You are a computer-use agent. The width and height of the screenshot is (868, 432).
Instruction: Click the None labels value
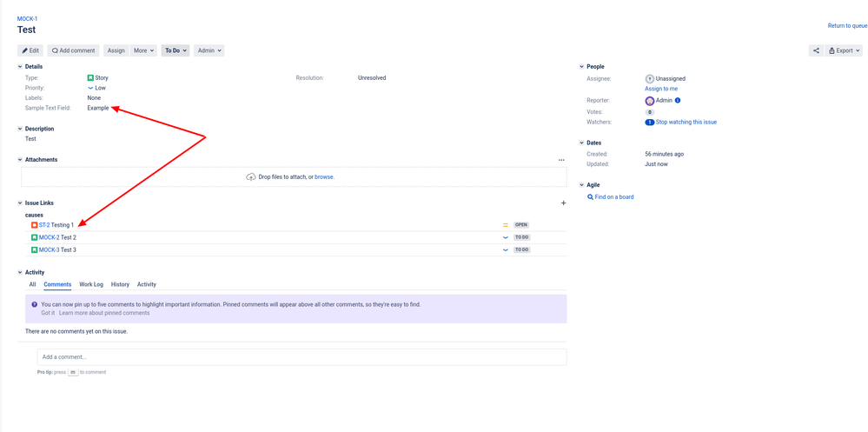(94, 98)
